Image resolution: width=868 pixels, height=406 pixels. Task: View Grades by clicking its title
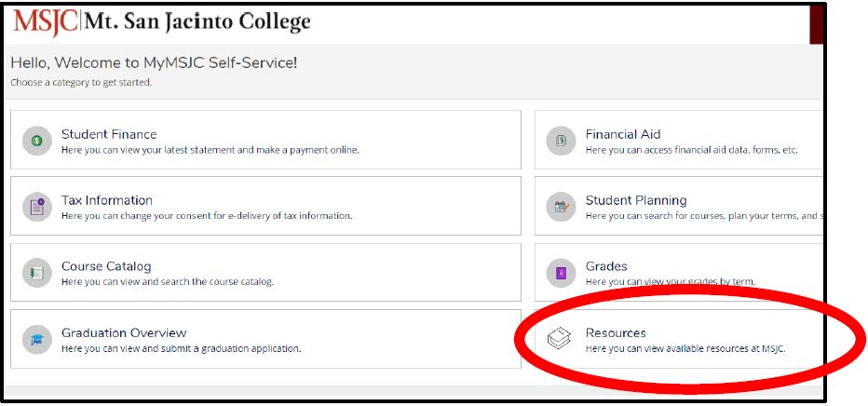tap(606, 266)
